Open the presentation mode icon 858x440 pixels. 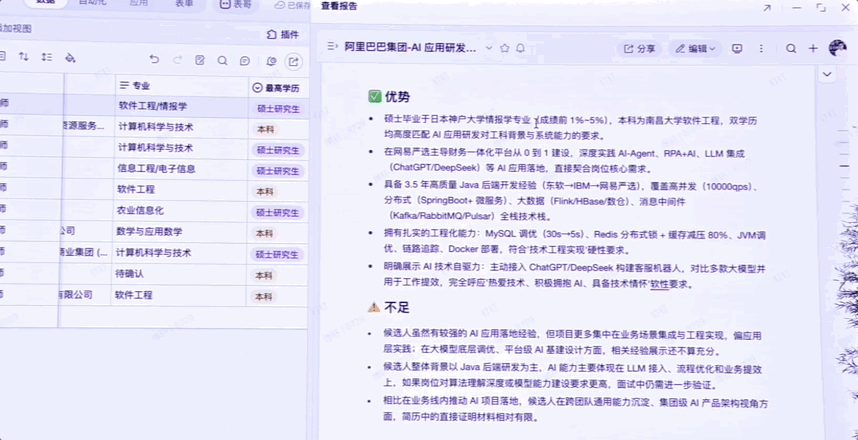[x=737, y=48]
